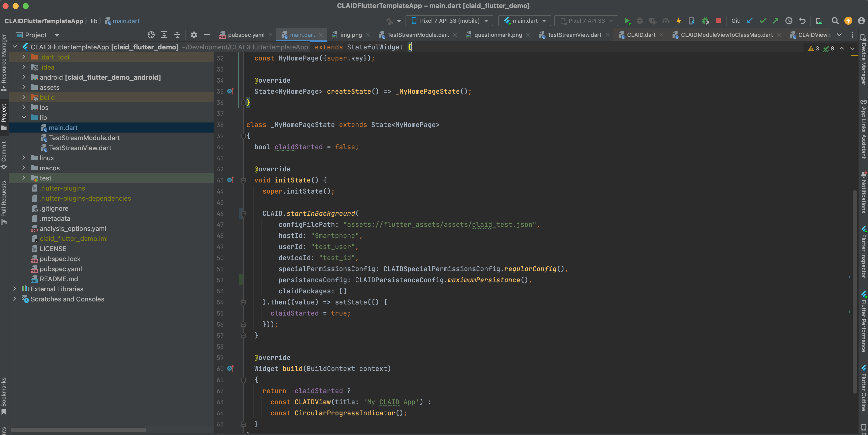Expand the assets folder
This screenshot has height=435, width=868.
coord(24,87)
